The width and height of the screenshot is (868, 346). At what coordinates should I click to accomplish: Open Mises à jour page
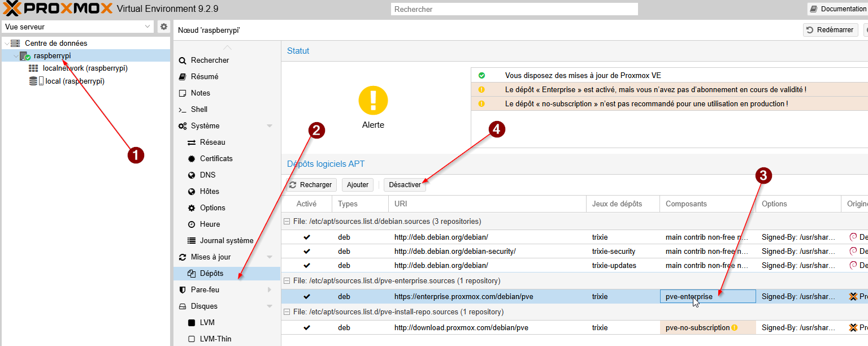coord(211,257)
